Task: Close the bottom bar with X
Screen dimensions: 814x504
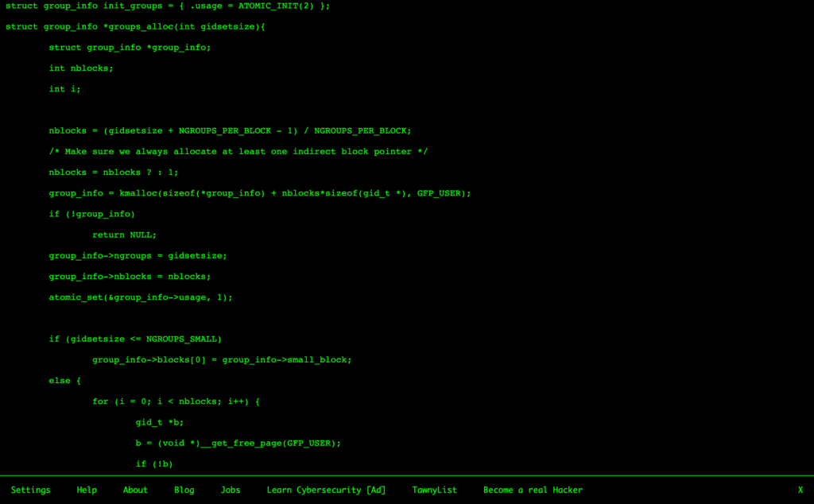Action: click(800, 490)
